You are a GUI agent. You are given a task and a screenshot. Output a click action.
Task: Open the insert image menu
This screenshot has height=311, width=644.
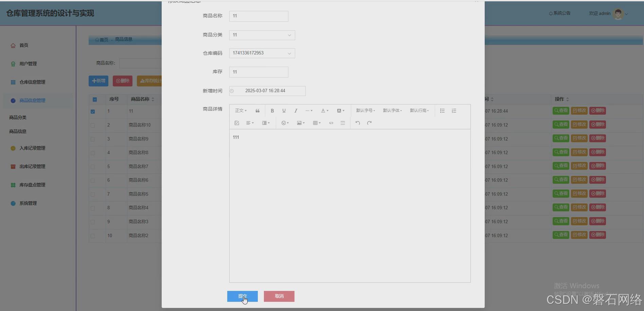point(301,123)
